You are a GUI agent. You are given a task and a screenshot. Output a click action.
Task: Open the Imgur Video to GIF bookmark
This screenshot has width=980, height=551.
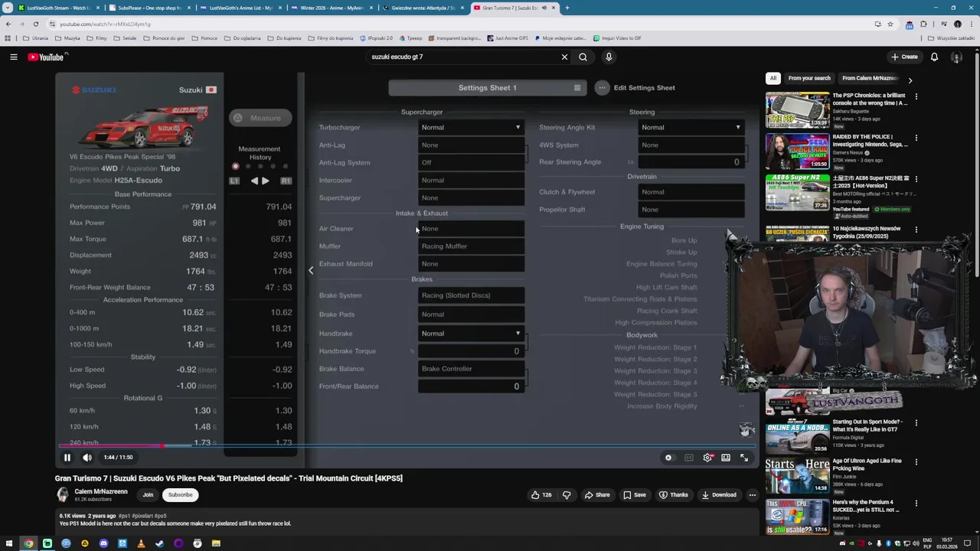pos(617,38)
